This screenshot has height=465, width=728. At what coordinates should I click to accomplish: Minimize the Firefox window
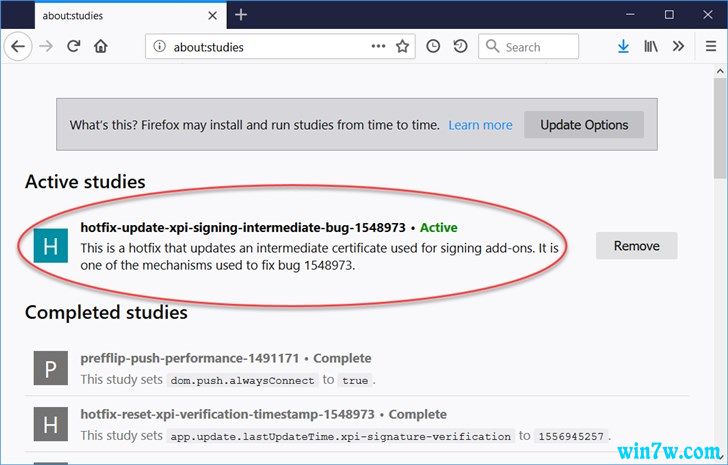pyautogui.click(x=630, y=15)
